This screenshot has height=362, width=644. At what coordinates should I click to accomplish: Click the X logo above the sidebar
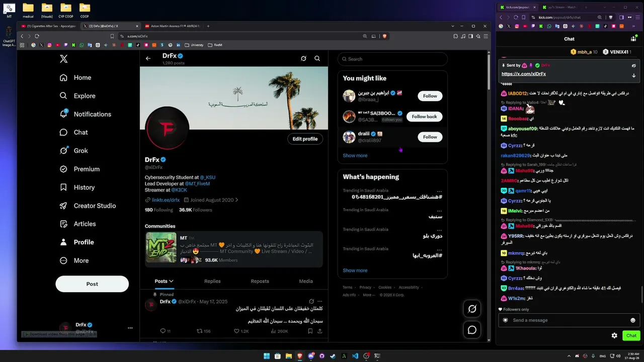(x=63, y=59)
